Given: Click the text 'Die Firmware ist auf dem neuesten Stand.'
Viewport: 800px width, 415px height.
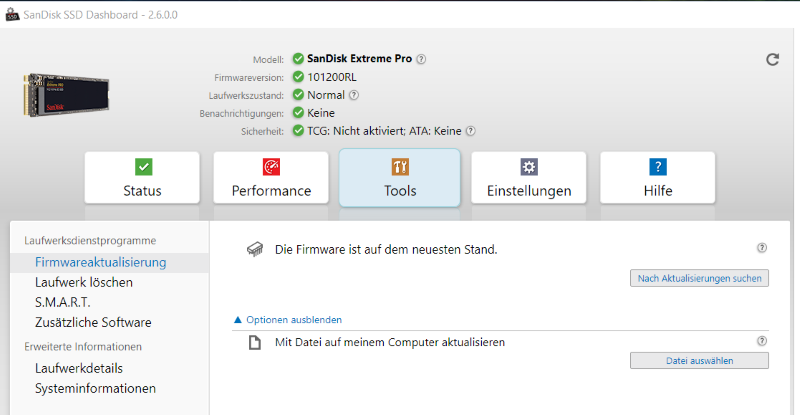Looking at the screenshot, I should click(386, 250).
